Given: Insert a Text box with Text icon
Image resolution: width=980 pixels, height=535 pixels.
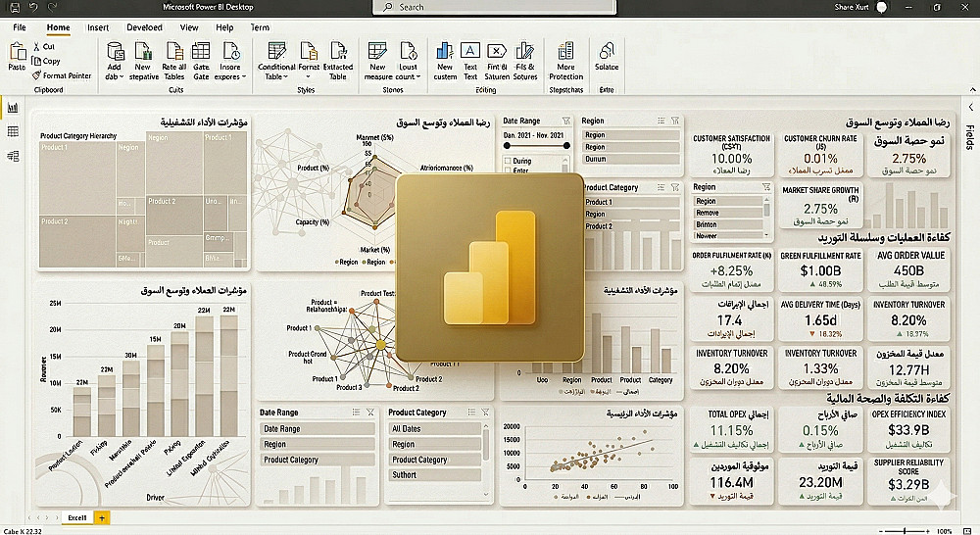Looking at the screenshot, I should (470, 51).
